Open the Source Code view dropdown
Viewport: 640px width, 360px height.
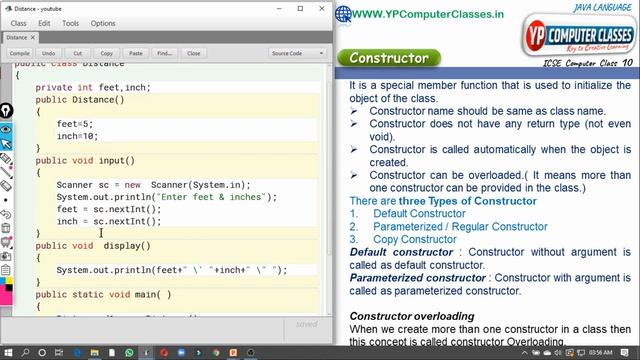[x=298, y=53]
